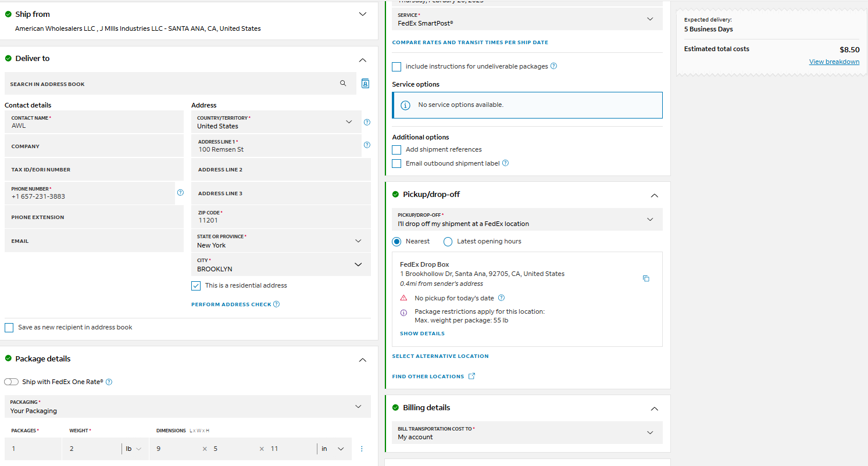The image size is (868, 466).
Task: Uncheck This is a residential address
Action: pos(196,285)
